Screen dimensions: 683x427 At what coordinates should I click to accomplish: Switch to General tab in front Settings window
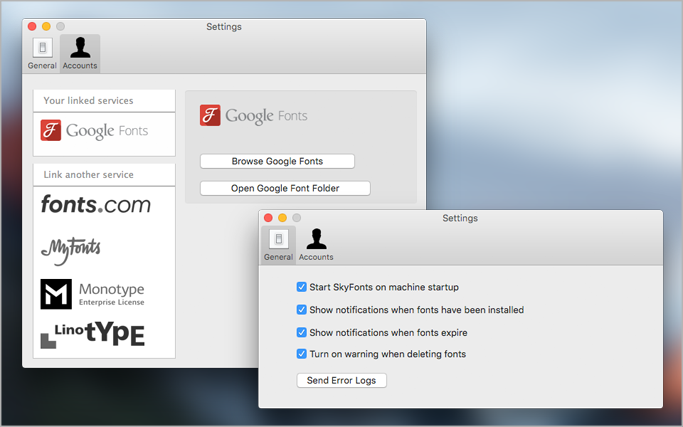tap(278, 245)
